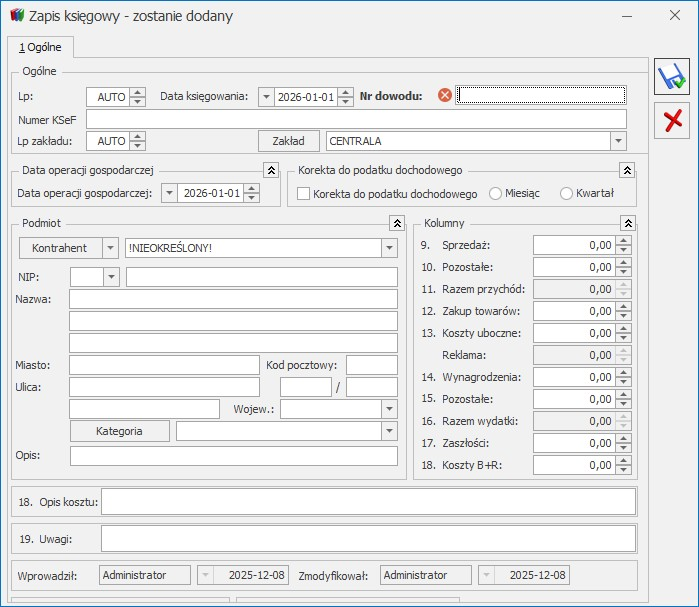This screenshot has height=607, width=699.
Task: Click the Sprzedaż amount field
Action: point(573,245)
